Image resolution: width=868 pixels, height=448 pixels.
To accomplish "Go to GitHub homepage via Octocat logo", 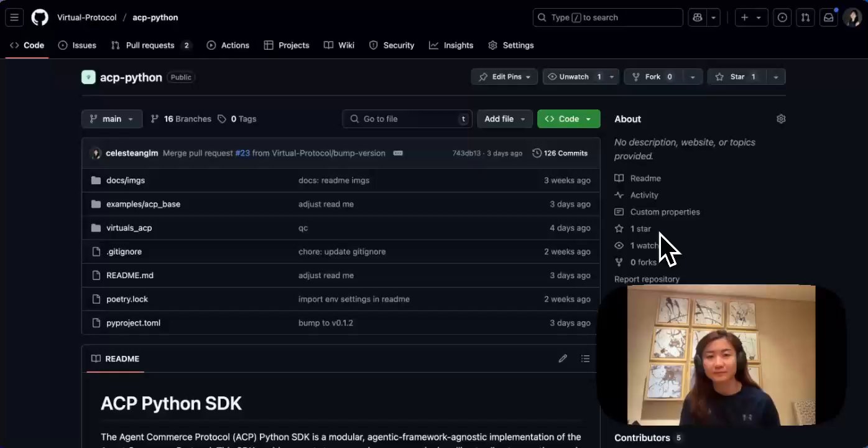I will click(40, 17).
